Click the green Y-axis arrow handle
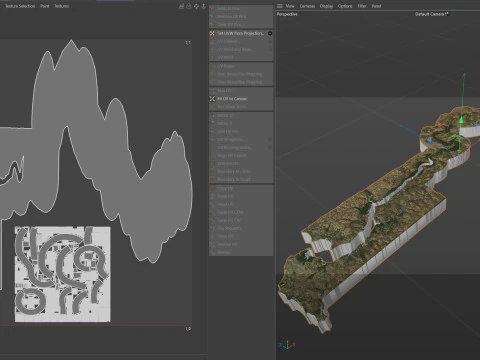The width and height of the screenshot is (480, 360). point(461,119)
